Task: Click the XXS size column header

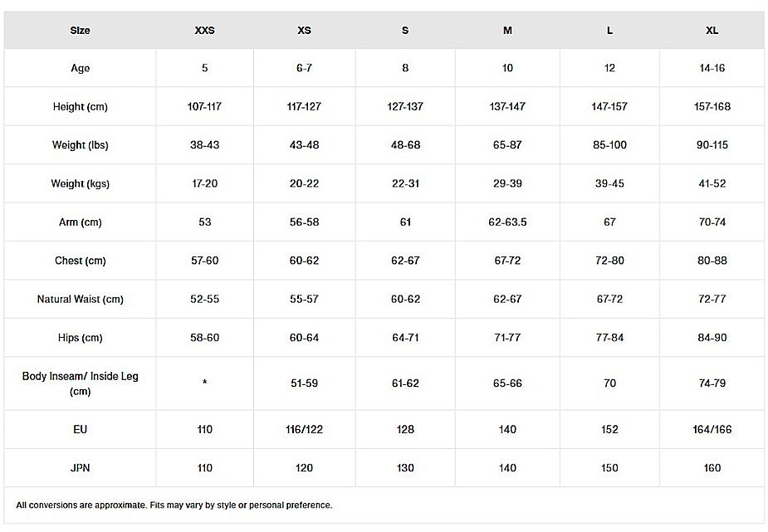Action: 204,31
